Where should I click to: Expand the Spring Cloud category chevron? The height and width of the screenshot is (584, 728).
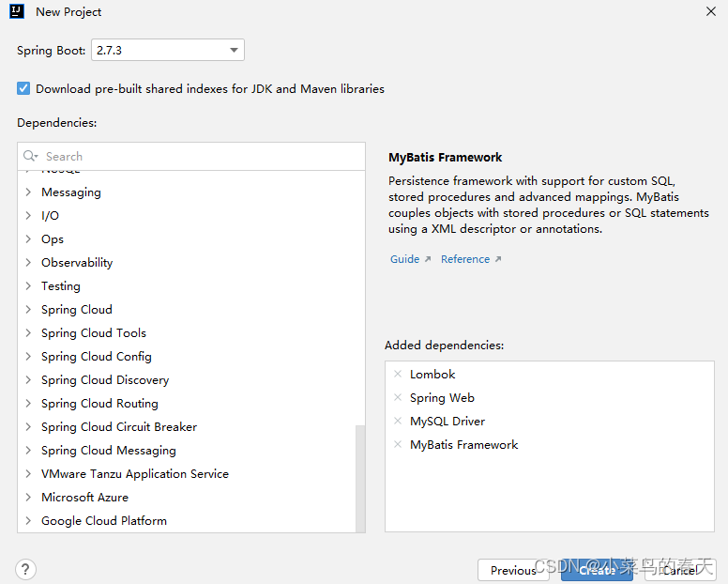click(28, 310)
